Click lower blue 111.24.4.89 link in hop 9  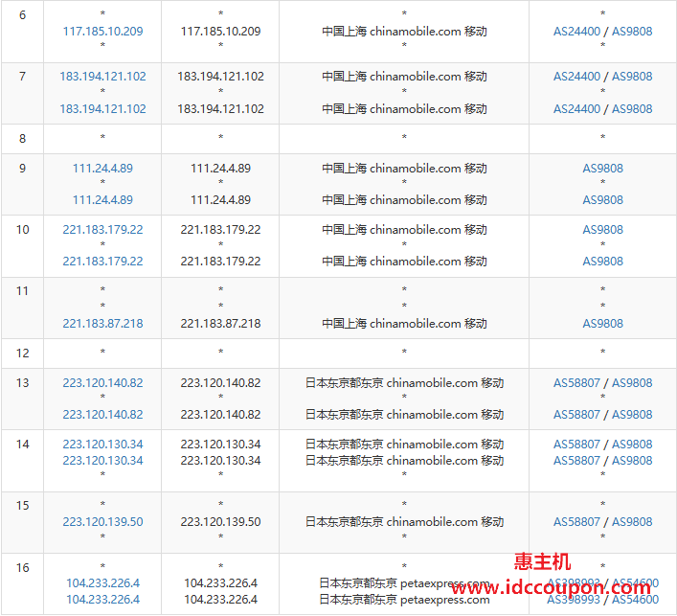(102, 199)
